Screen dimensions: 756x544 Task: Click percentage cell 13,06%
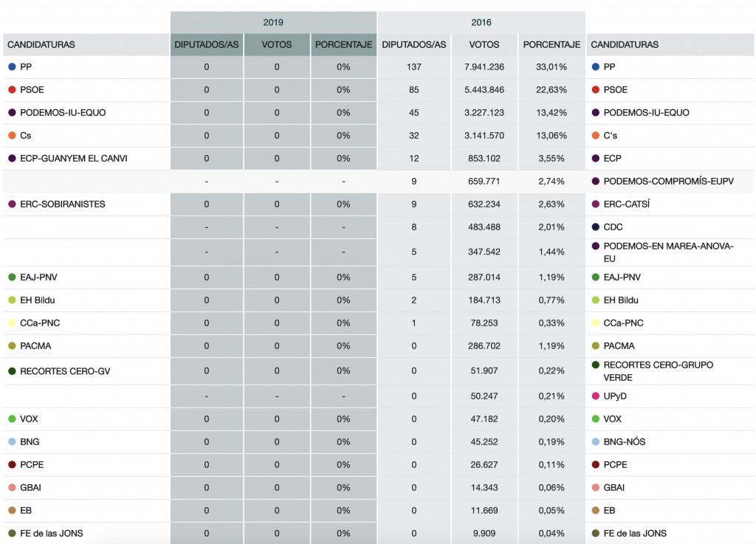click(x=551, y=135)
